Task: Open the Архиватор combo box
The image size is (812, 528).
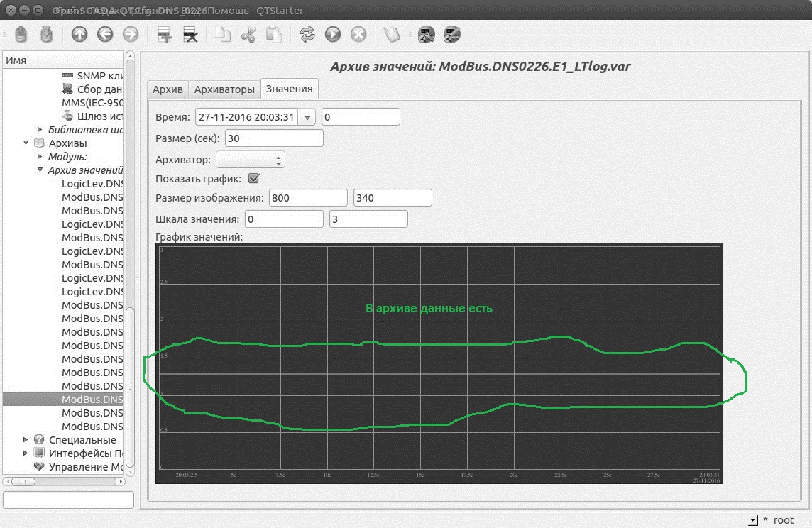Action: pyautogui.click(x=250, y=160)
